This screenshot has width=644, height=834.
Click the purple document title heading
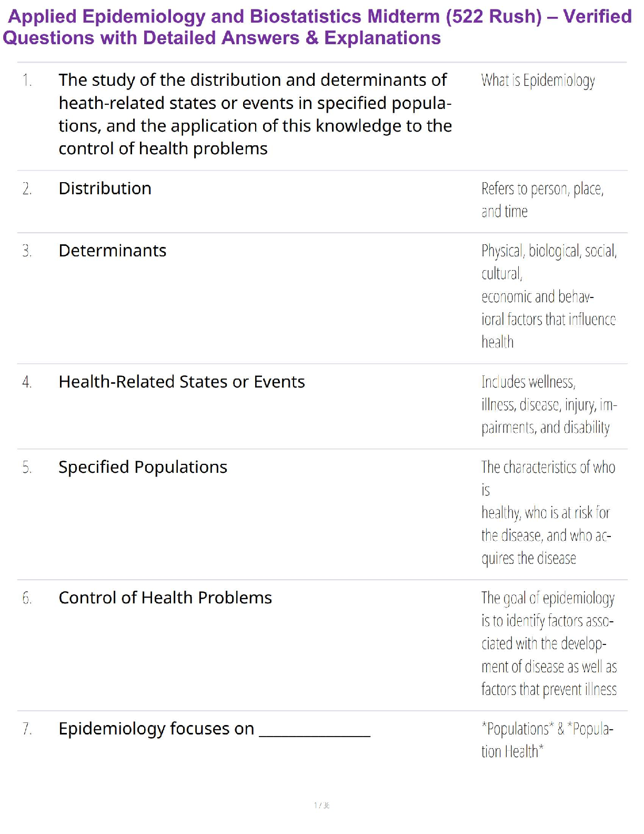(x=317, y=27)
